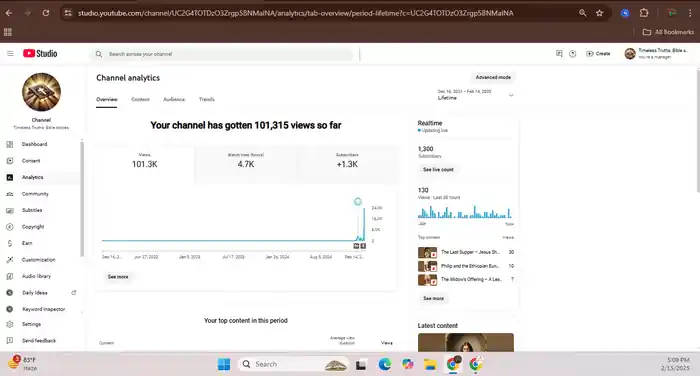Screen dimensions: 700x376
Task: Click the chart peak data point marker
Action: click(x=358, y=201)
